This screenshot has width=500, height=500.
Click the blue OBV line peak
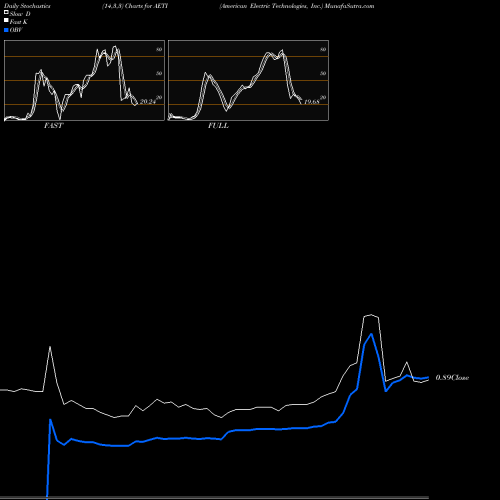click(371, 334)
